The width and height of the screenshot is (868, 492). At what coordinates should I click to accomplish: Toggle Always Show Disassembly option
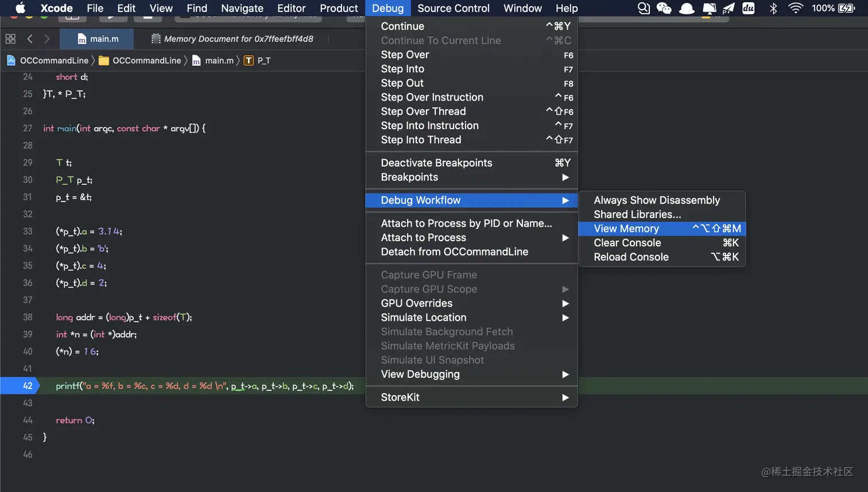click(656, 200)
